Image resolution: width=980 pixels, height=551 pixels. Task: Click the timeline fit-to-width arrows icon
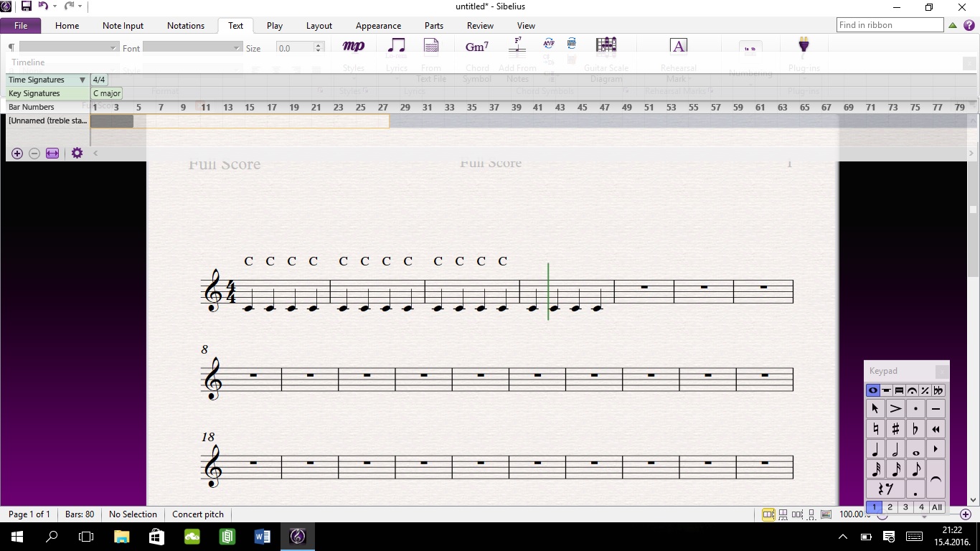[52, 154]
